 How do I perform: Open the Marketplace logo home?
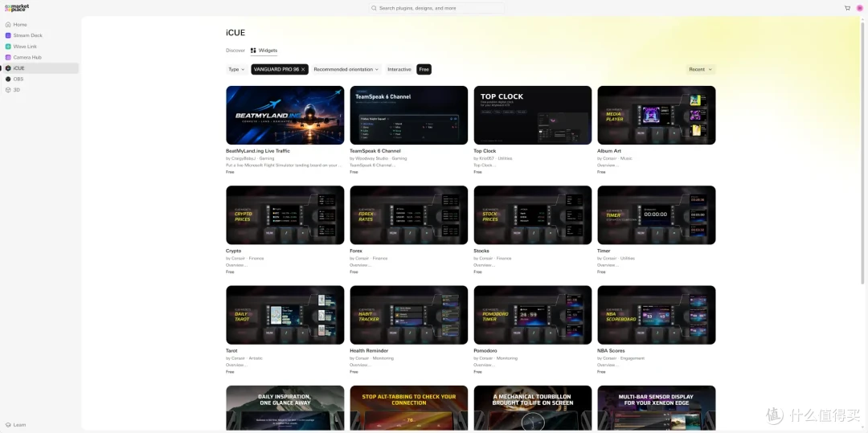point(17,8)
